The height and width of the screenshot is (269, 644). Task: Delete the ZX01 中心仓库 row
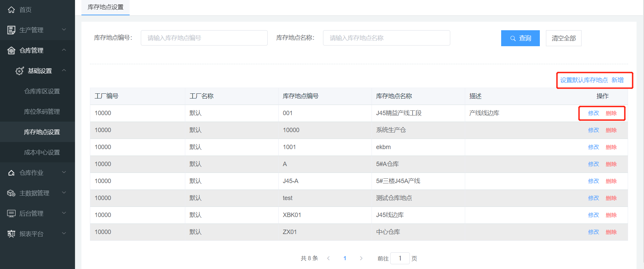click(611, 232)
